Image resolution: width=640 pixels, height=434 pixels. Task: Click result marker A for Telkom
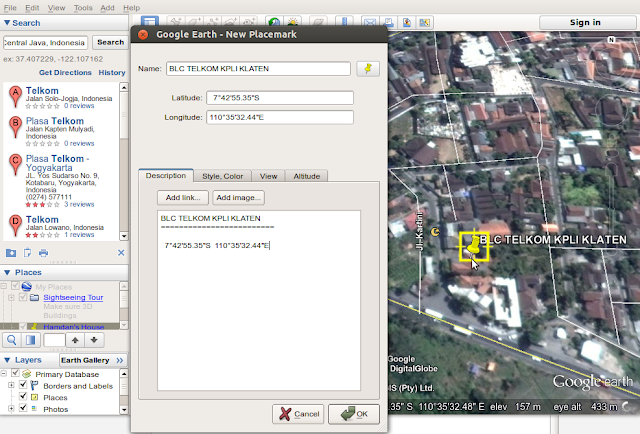click(15, 96)
